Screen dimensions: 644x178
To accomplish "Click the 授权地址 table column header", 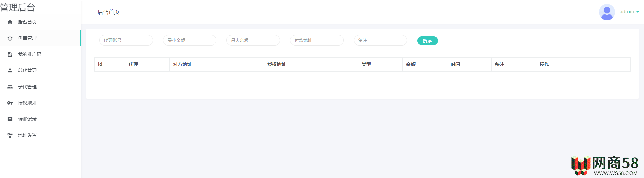I will pyautogui.click(x=311, y=64).
